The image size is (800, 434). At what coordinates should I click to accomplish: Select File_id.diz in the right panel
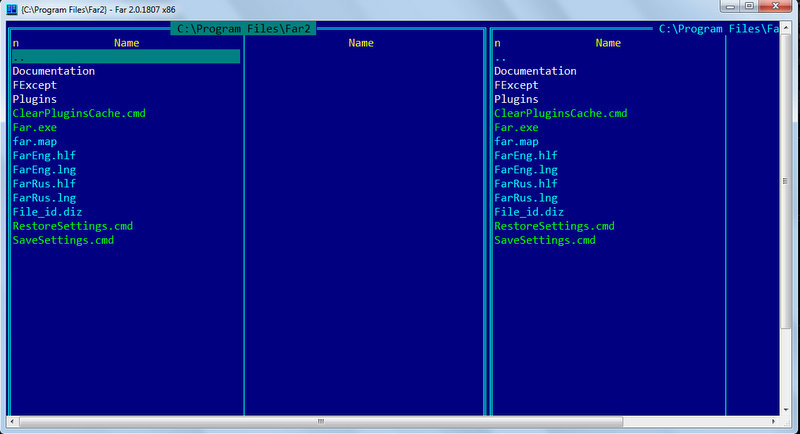[529, 212]
